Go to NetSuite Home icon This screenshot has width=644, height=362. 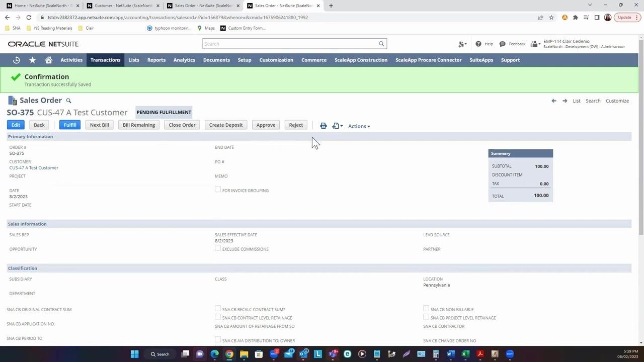(48, 60)
